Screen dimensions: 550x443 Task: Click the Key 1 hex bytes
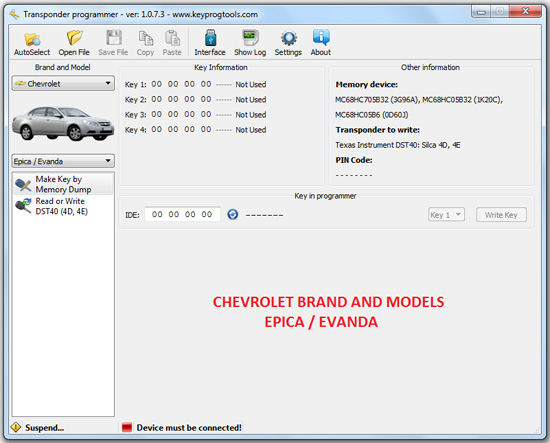coord(181,84)
